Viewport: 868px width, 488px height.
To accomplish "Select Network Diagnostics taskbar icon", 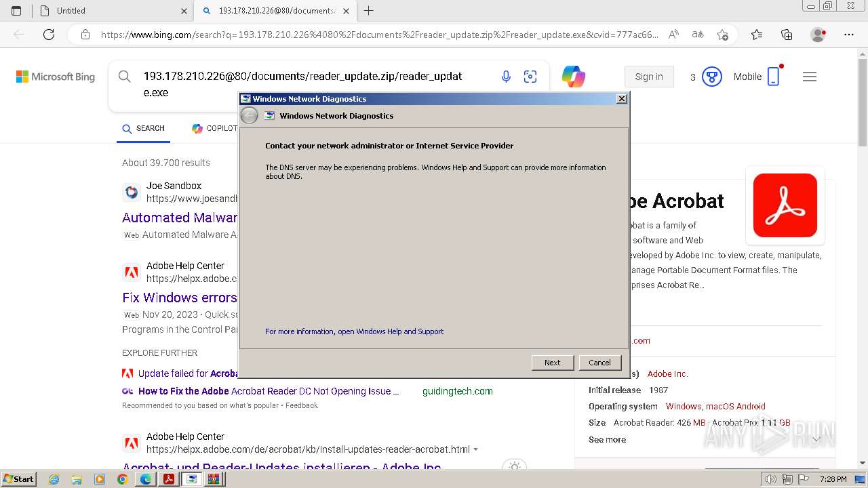I will click(x=191, y=479).
